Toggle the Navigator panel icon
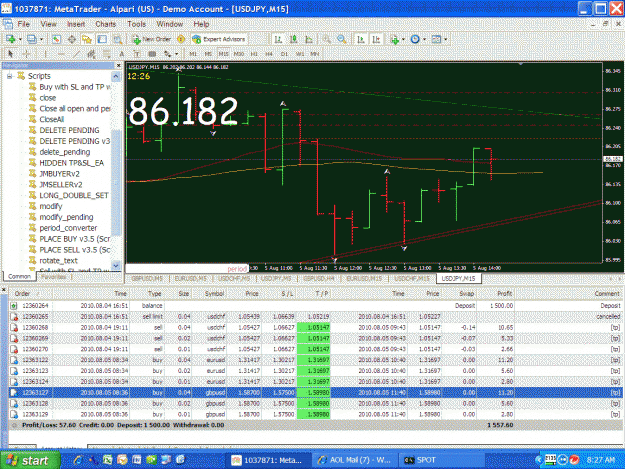Screen dimensions: 625x469 pos(87,39)
